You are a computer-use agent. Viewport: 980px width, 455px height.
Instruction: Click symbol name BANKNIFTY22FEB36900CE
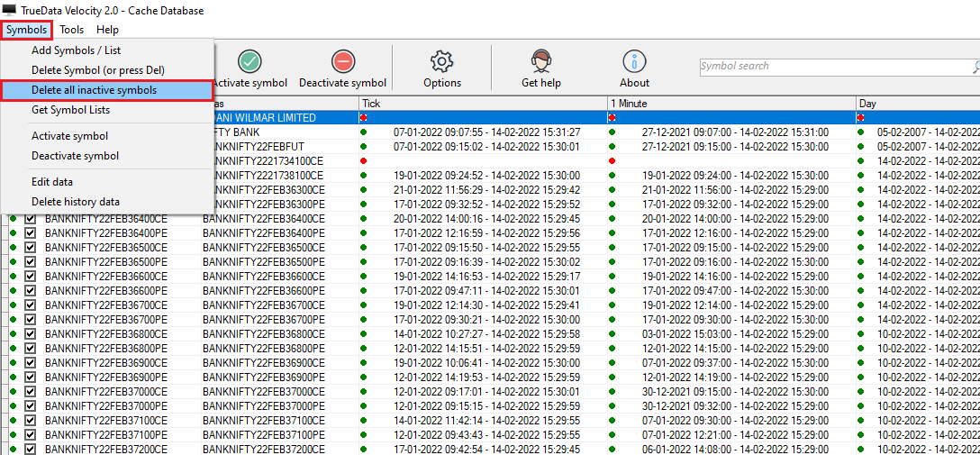pyautogui.click(x=106, y=362)
